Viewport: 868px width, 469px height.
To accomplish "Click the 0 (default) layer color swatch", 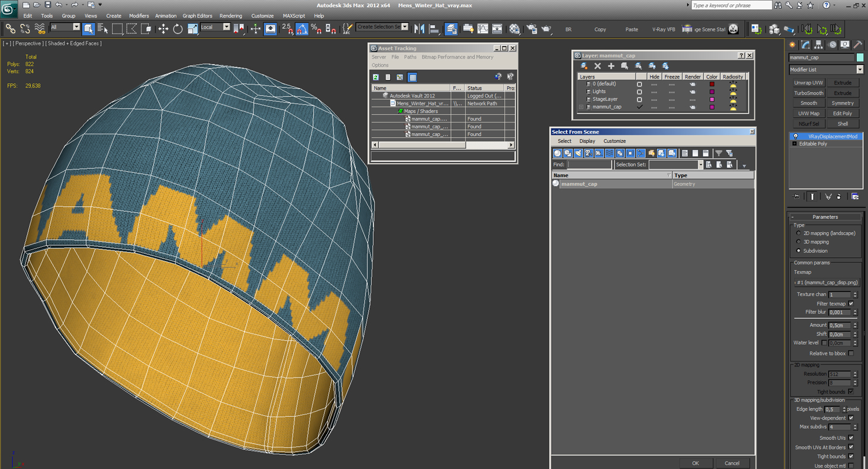I will (712, 84).
